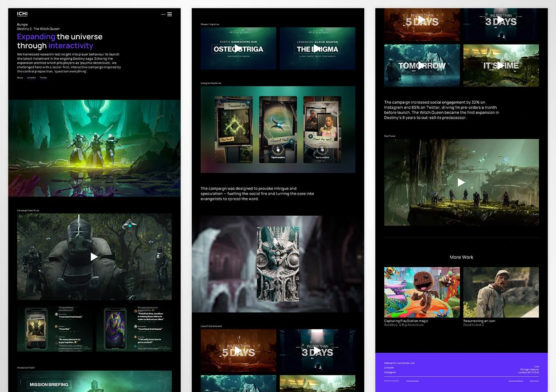556x392 pixels.
Task: Play the 5 Days clip under Launch Social Assets
Action: coord(238,350)
